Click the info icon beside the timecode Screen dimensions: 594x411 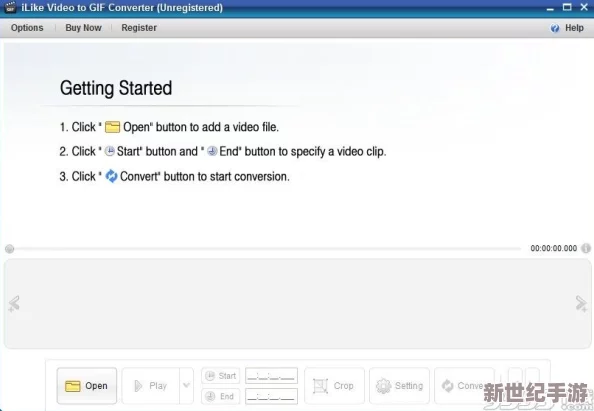[586, 248]
